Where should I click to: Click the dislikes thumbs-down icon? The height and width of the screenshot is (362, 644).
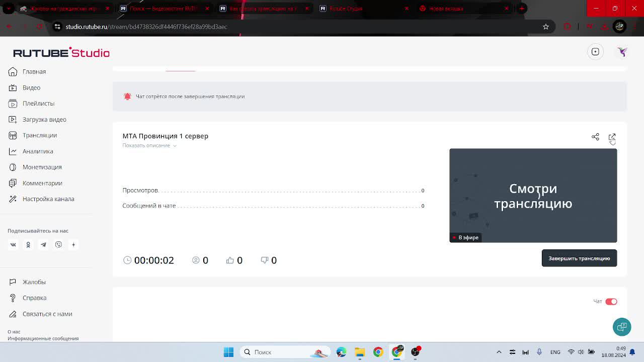(x=265, y=260)
